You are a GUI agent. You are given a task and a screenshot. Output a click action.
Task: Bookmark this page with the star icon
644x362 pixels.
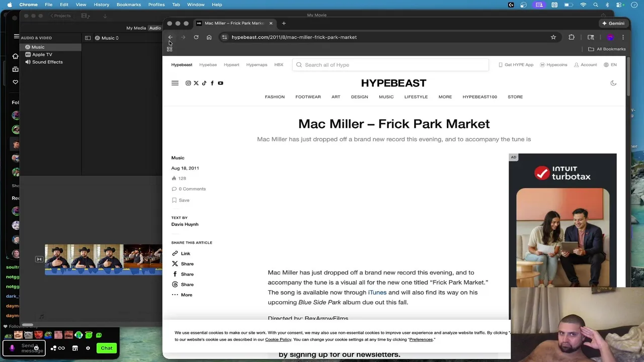(553, 37)
